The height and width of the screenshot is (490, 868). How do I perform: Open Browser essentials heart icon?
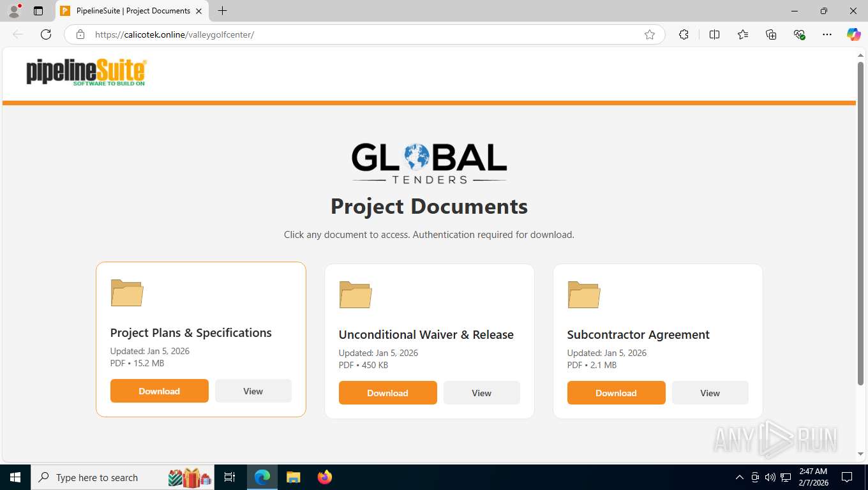pyautogui.click(x=799, y=34)
